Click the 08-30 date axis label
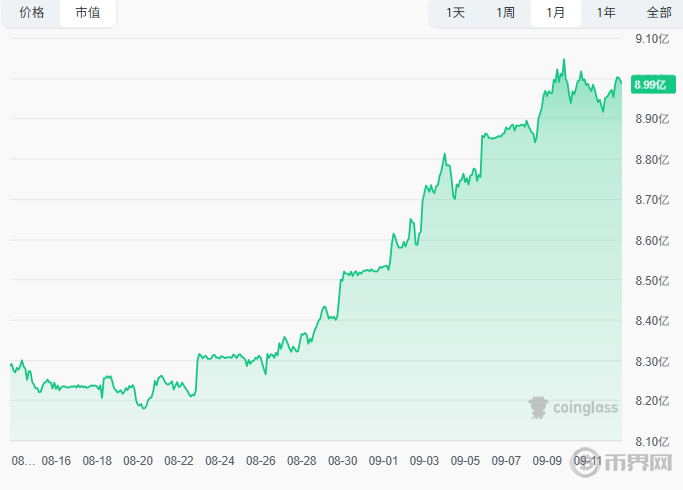The image size is (683, 490). pos(343,461)
